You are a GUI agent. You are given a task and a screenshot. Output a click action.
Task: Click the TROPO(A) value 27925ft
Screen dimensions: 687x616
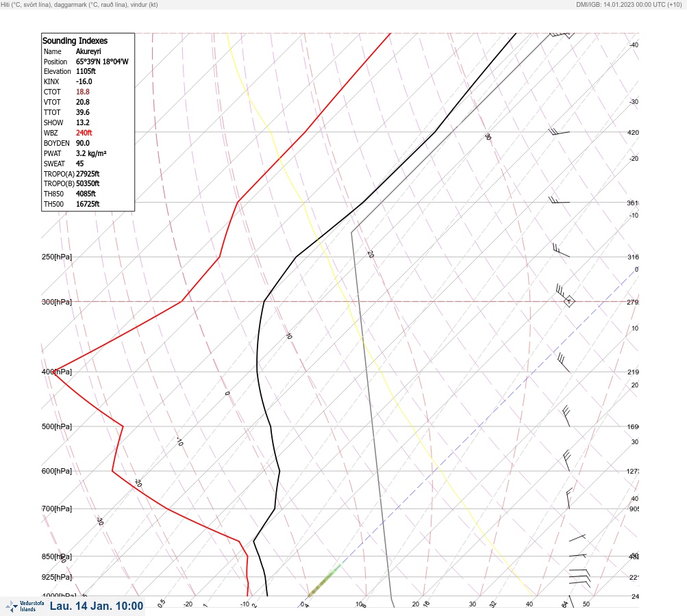(88, 174)
